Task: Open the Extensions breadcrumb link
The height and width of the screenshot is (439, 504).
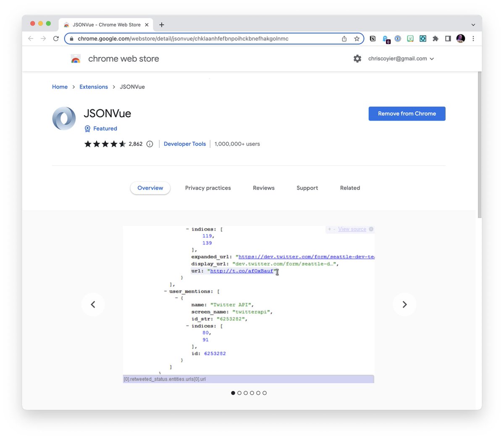Action: click(94, 87)
